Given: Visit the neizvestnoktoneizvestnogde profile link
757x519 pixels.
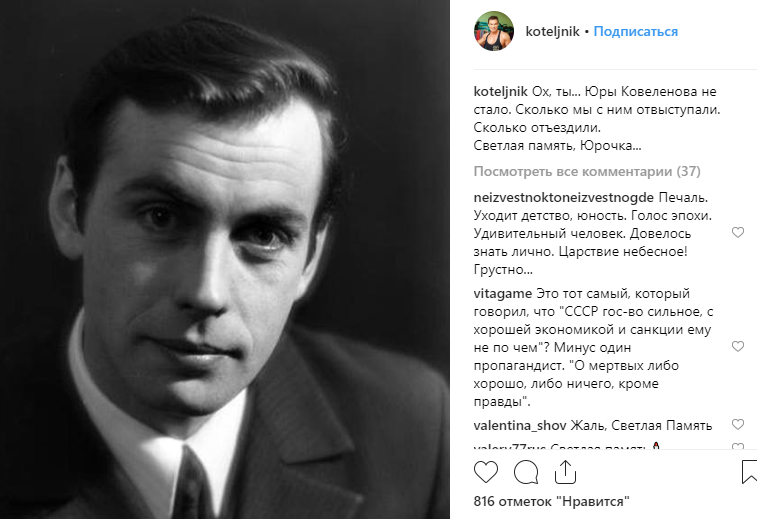Looking at the screenshot, I should 553,196.
